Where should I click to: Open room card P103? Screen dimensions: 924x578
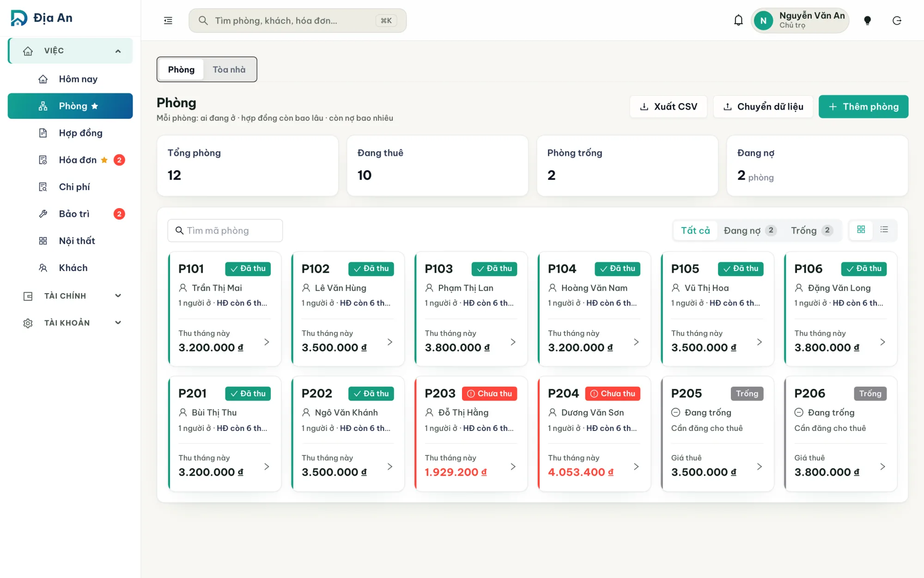[471, 309]
